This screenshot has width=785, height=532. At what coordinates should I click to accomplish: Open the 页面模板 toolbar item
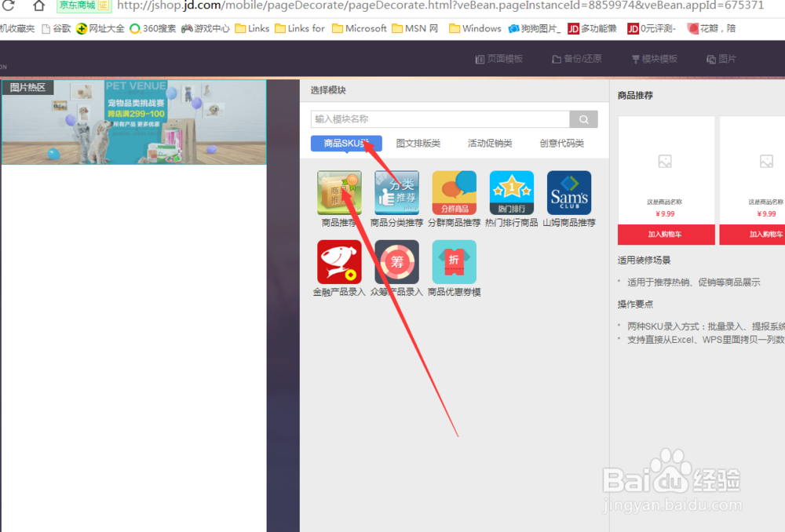coord(499,59)
